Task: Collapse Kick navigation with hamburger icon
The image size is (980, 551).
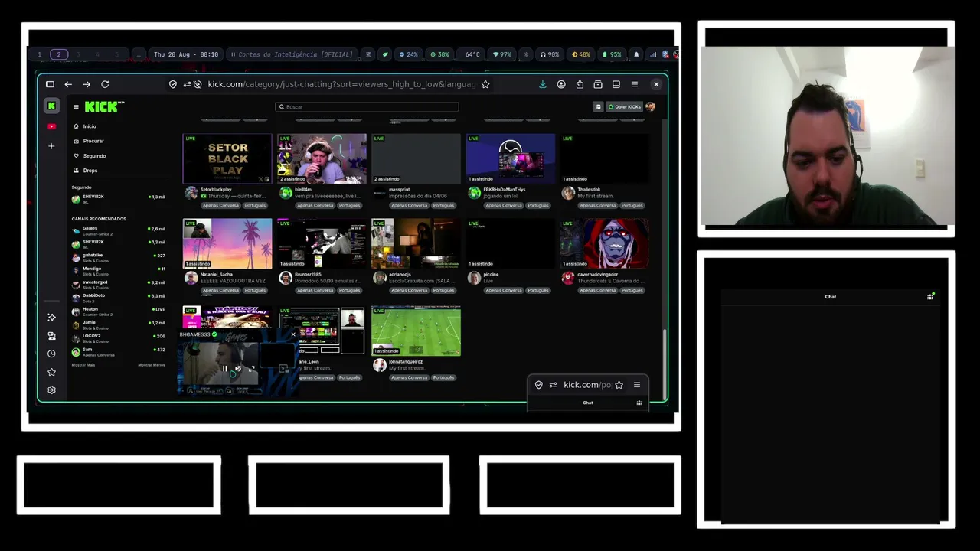Action: pos(76,107)
